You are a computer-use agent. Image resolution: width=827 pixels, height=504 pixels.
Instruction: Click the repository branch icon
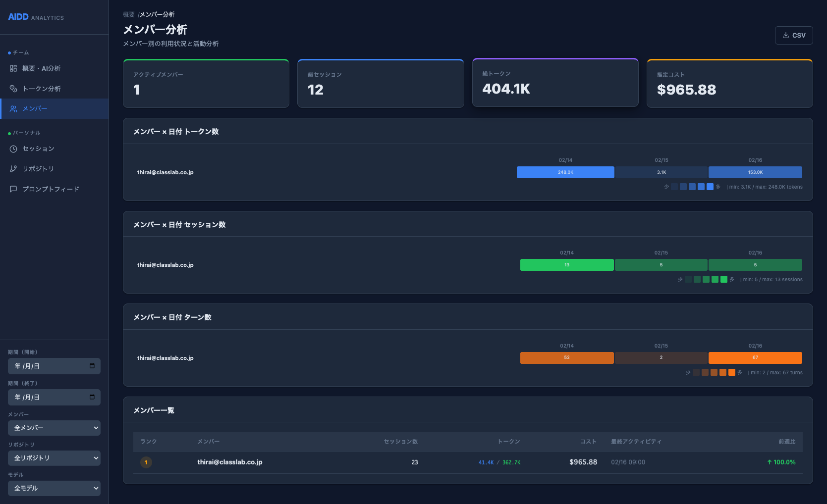pyautogui.click(x=13, y=169)
